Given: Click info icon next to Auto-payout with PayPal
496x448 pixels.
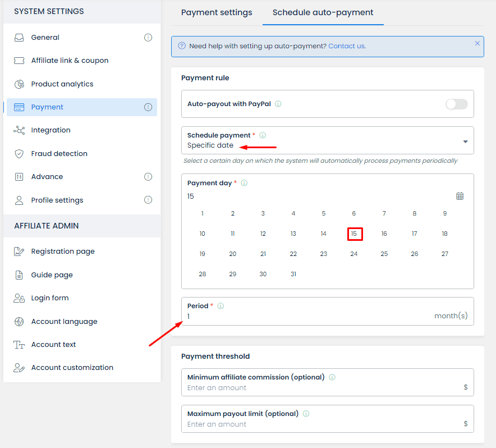Looking at the screenshot, I should click(278, 104).
